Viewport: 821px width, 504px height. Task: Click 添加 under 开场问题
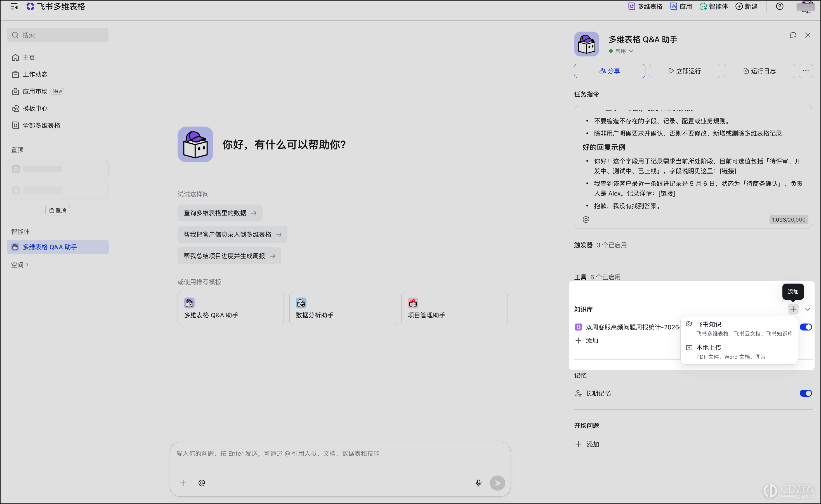click(x=588, y=444)
